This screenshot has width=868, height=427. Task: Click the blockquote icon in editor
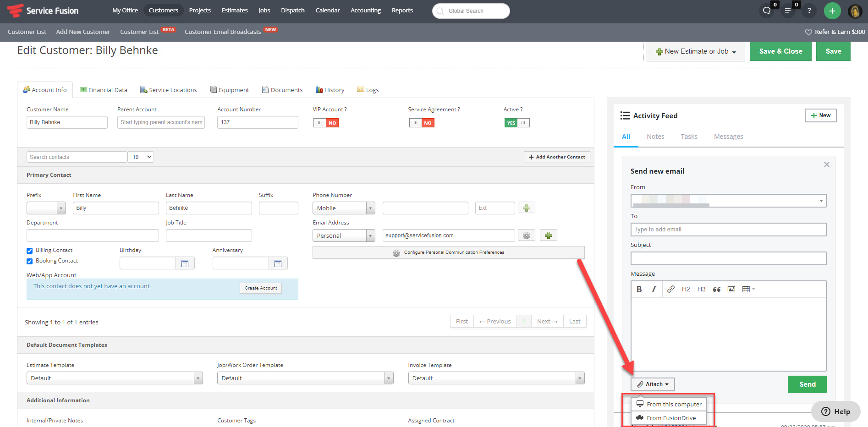[x=717, y=289]
